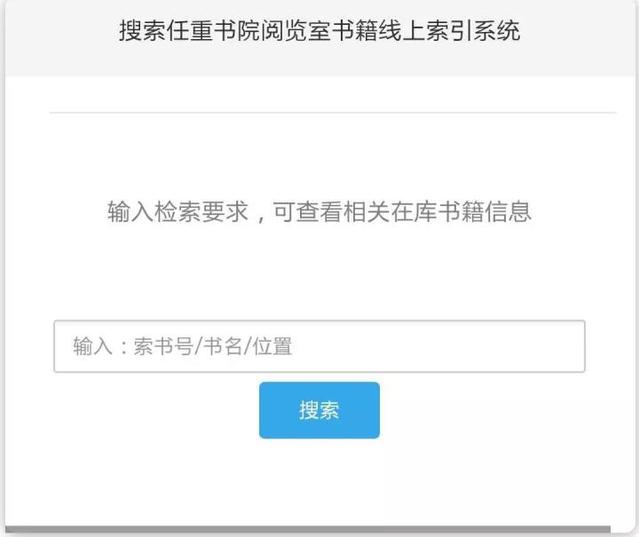This screenshot has height=537, width=639.
Task: Select the header title 搜索任重书院阅览室书籍线上索引系统
Action: [x=320, y=31]
